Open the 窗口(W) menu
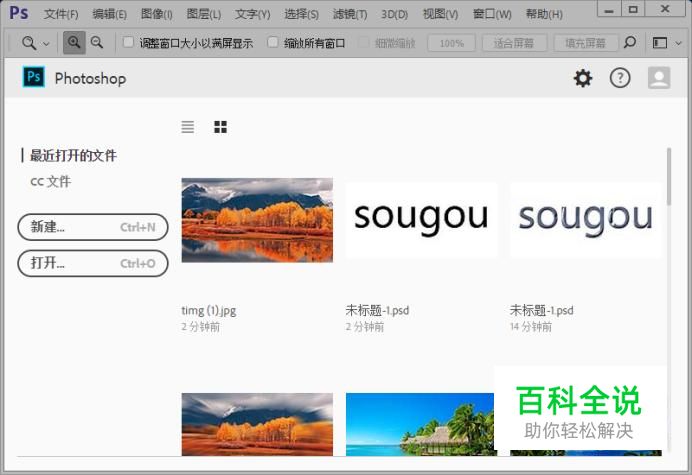The image size is (692, 475). point(492,14)
